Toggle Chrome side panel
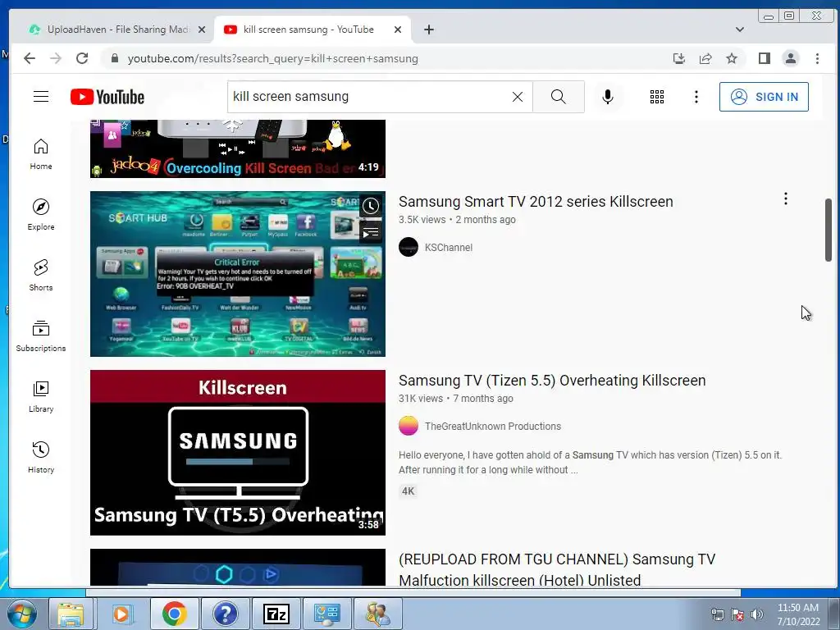This screenshot has width=840, height=630. pos(765,58)
